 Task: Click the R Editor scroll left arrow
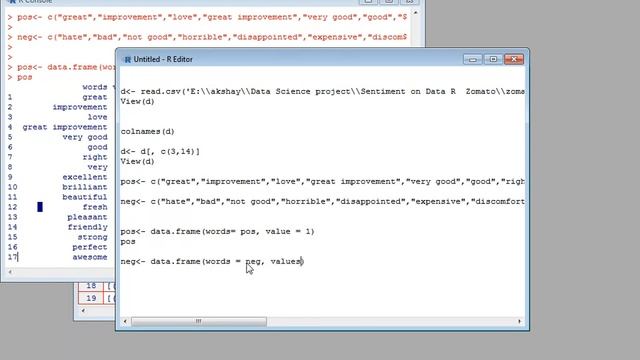(125, 322)
